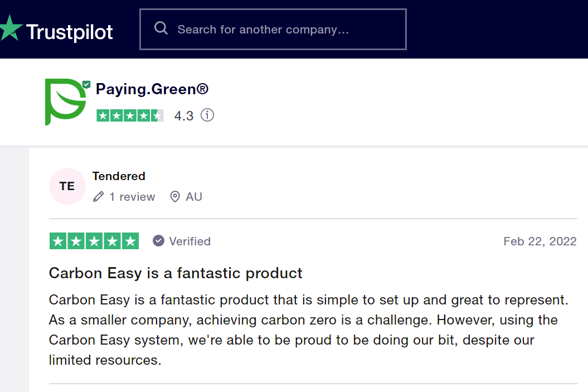
Task: Click the AU location pin icon
Action: click(x=175, y=197)
